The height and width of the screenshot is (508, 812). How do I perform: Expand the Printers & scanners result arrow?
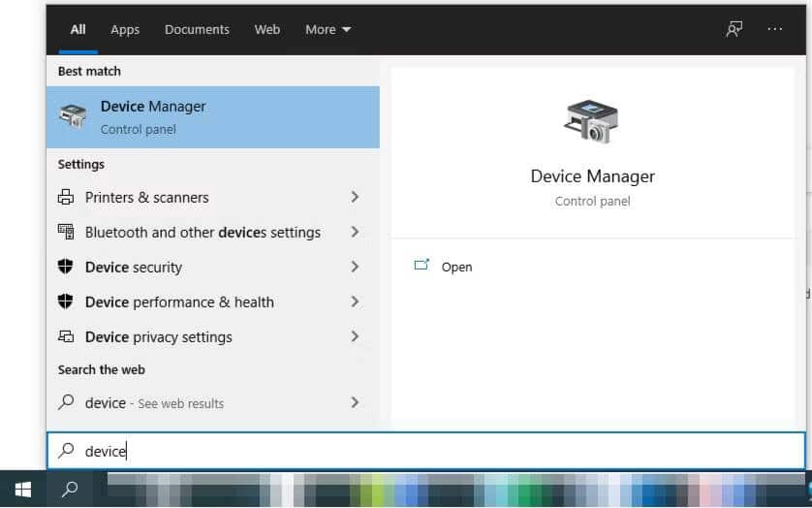(355, 197)
